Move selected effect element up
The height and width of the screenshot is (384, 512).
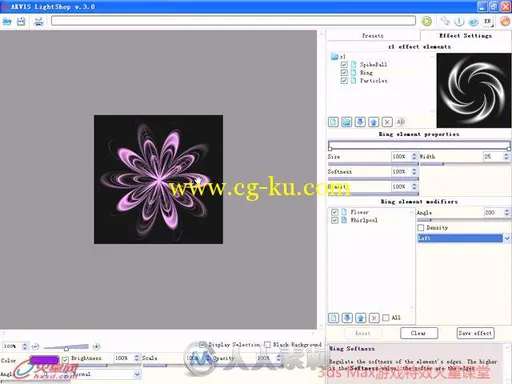click(373, 122)
